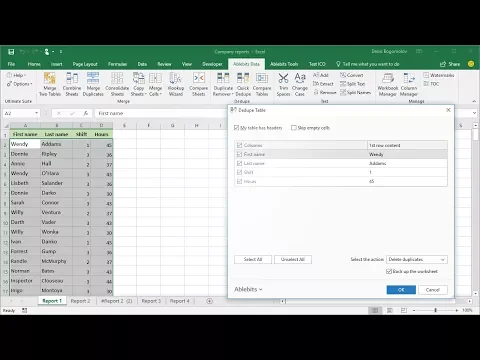Open the Compare Tables tool
Screen dimensions: 480x360
(262, 84)
